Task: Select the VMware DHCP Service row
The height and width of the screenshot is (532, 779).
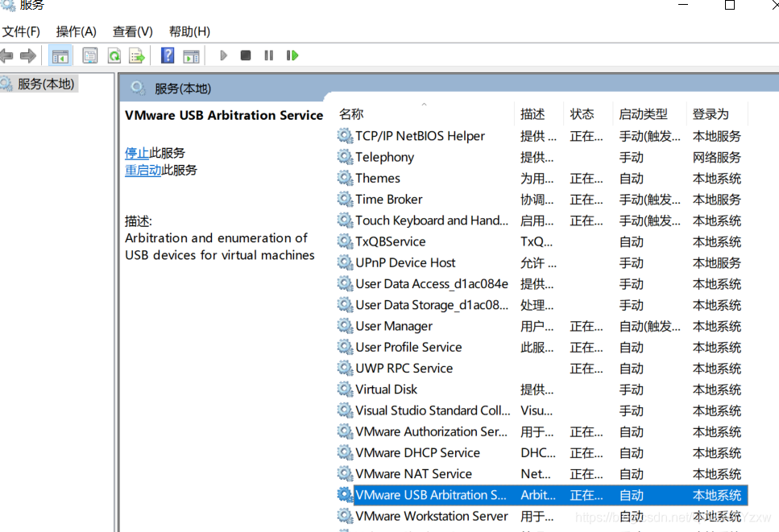Action: click(x=541, y=452)
